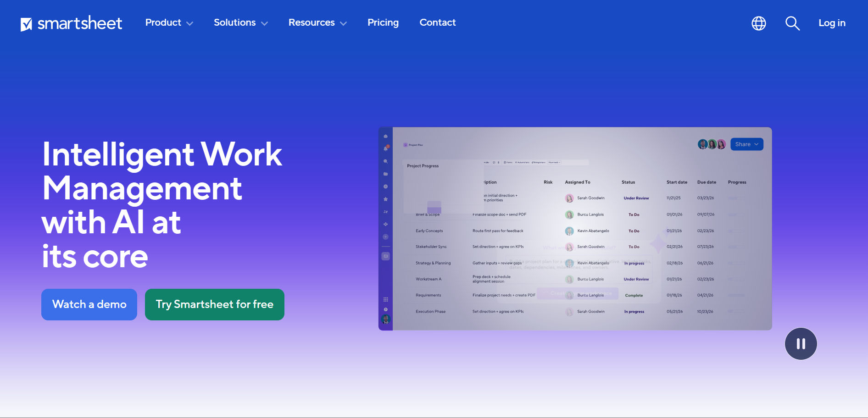Click the Requirements row progress bar
868x418 pixels.
click(x=736, y=295)
